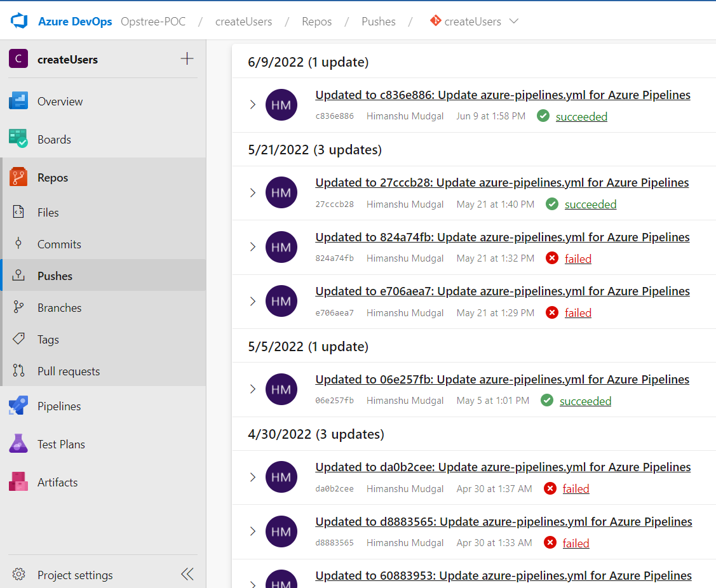Click success status icon for c836e886

click(x=543, y=116)
